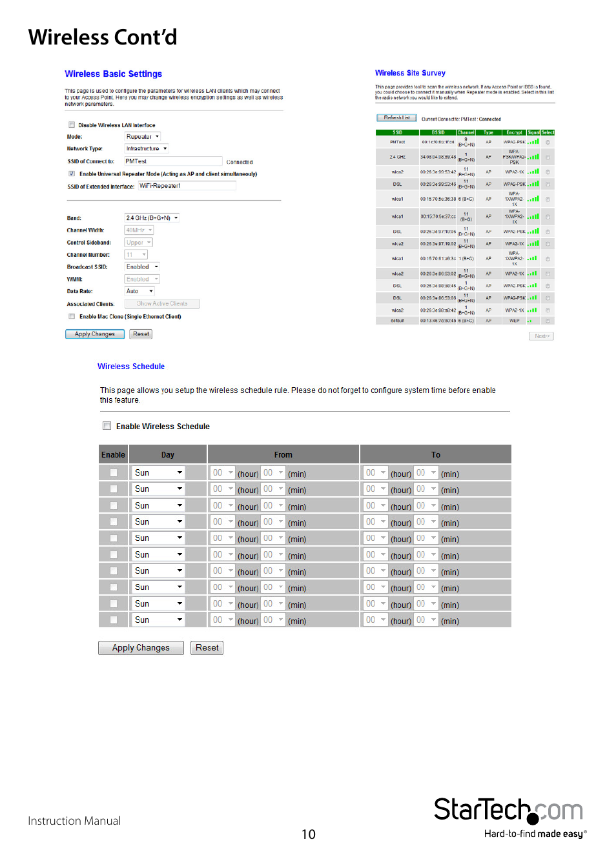Click BSSID 34:08:04:08:89:48 cell

click(x=438, y=157)
